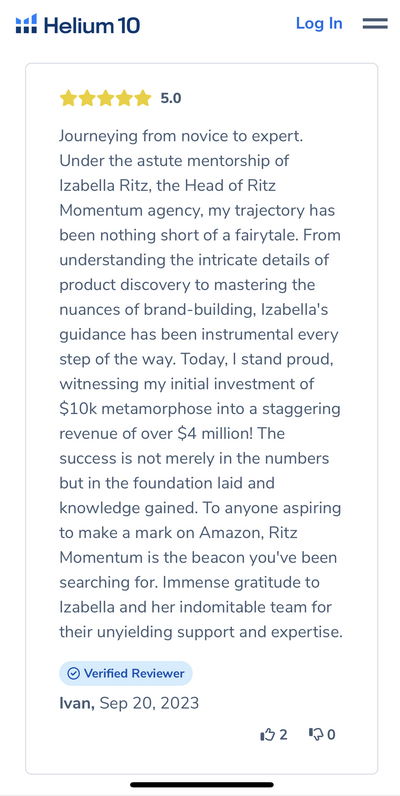Open the hamburger menu icon
Image resolution: width=400 pixels, height=796 pixels.
(x=375, y=23)
